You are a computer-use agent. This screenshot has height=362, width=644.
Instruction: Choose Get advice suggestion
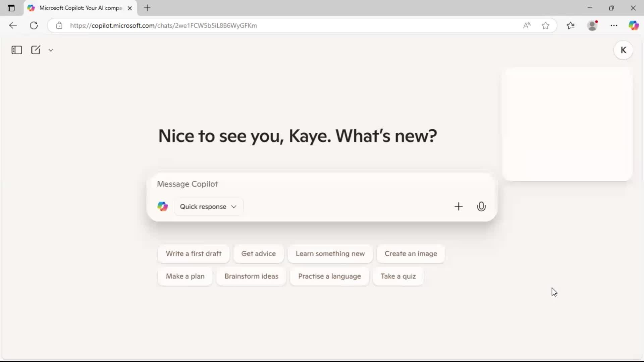(258, 254)
